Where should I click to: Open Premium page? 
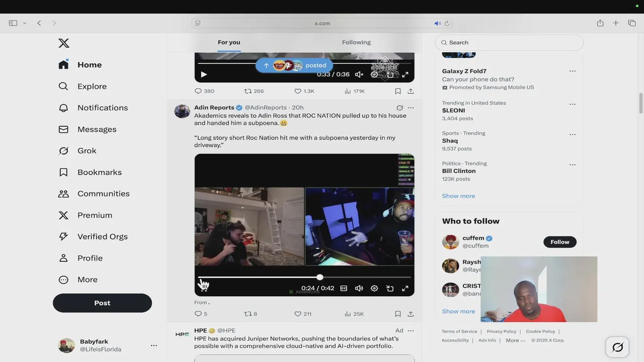(86, 215)
